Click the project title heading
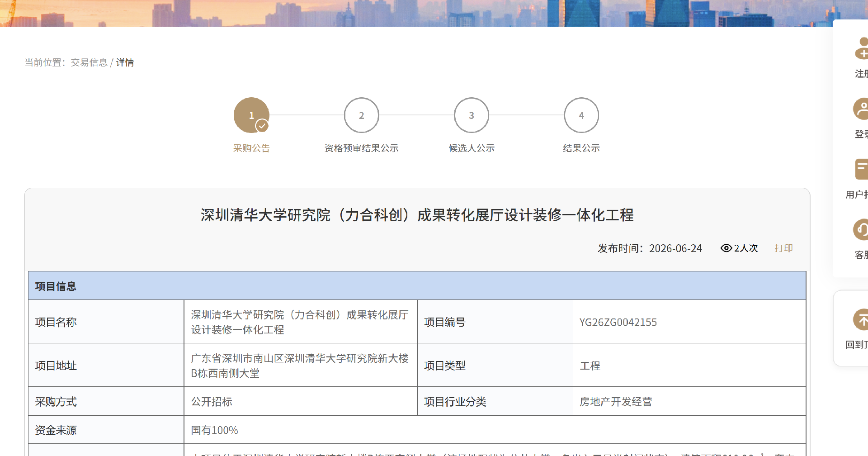Viewport: 868px width, 456px height. click(x=417, y=215)
